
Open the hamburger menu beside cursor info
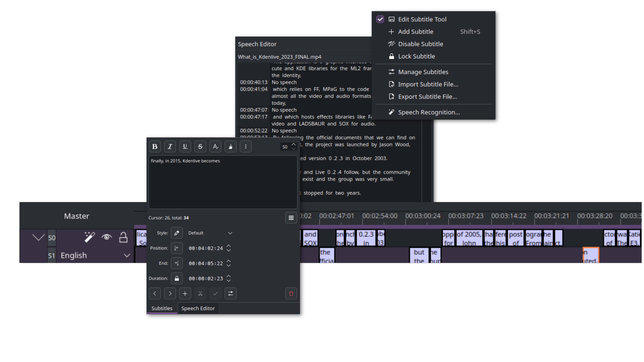coord(291,218)
